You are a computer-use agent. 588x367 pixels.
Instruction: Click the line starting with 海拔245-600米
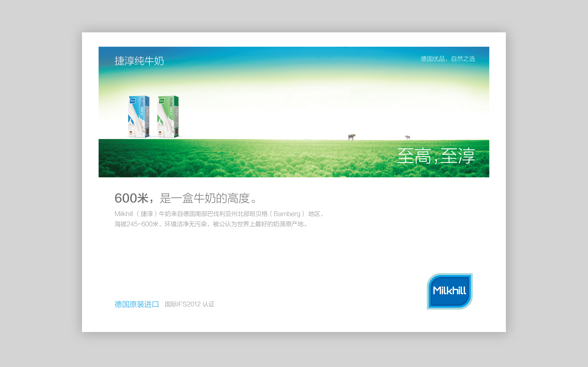(211, 224)
